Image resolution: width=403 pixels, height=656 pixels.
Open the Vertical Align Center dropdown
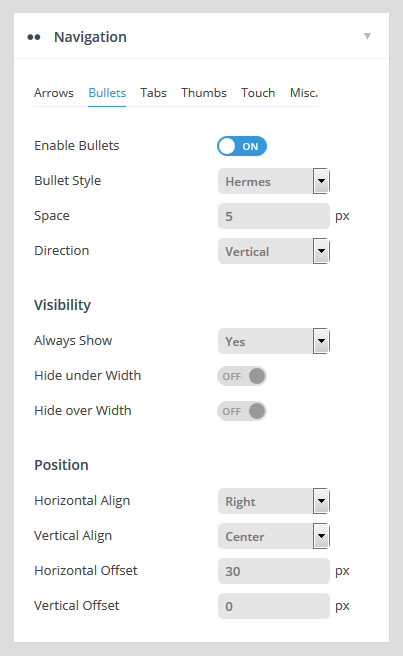tap(274, 536)
